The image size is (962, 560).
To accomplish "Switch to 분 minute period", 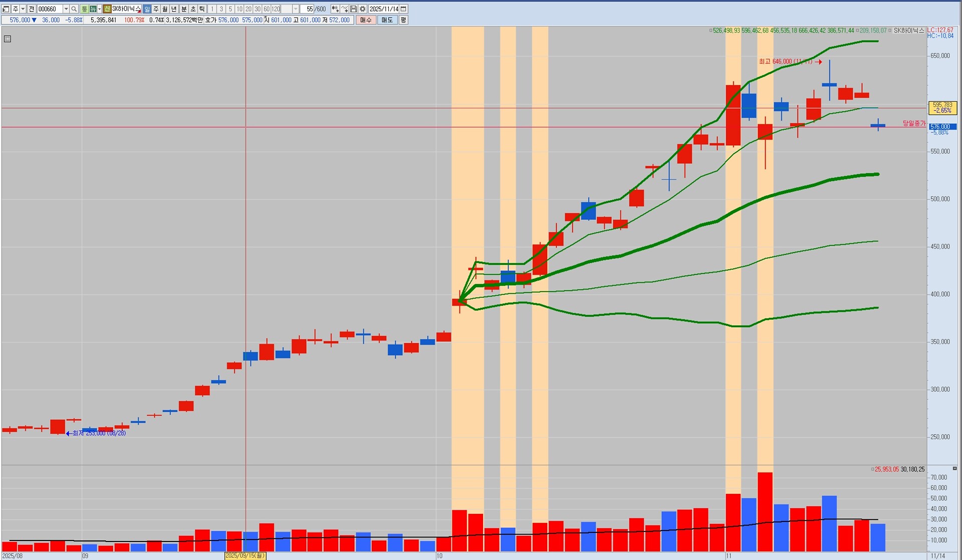I will 184,9.
